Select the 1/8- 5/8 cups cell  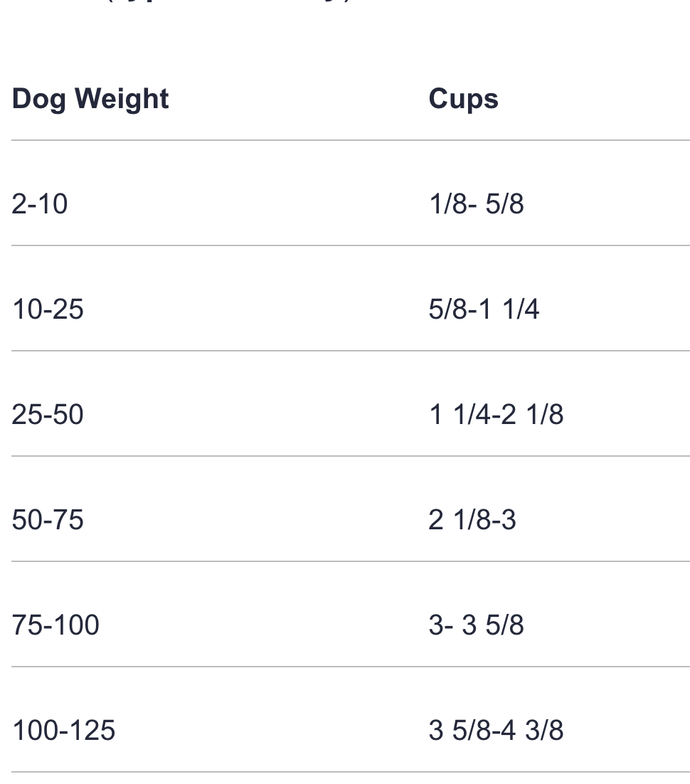[476, 204]
